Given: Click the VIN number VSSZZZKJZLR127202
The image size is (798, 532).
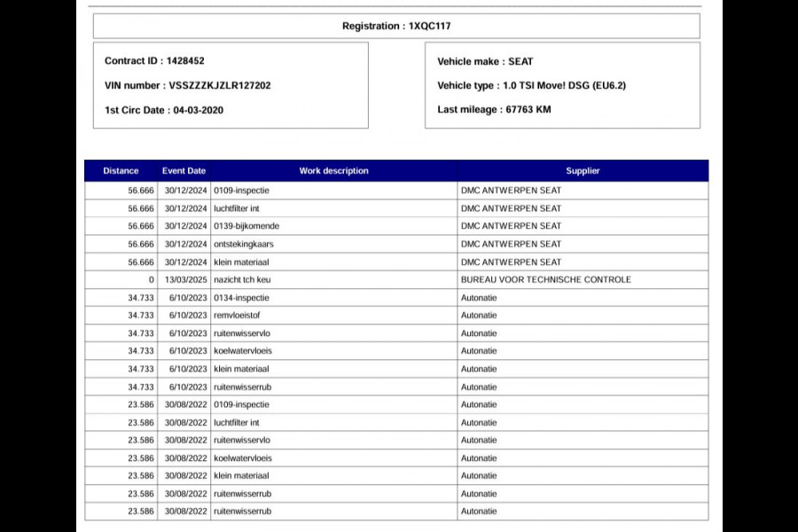Looking at the screenshot, I should [x=187, y=85].
